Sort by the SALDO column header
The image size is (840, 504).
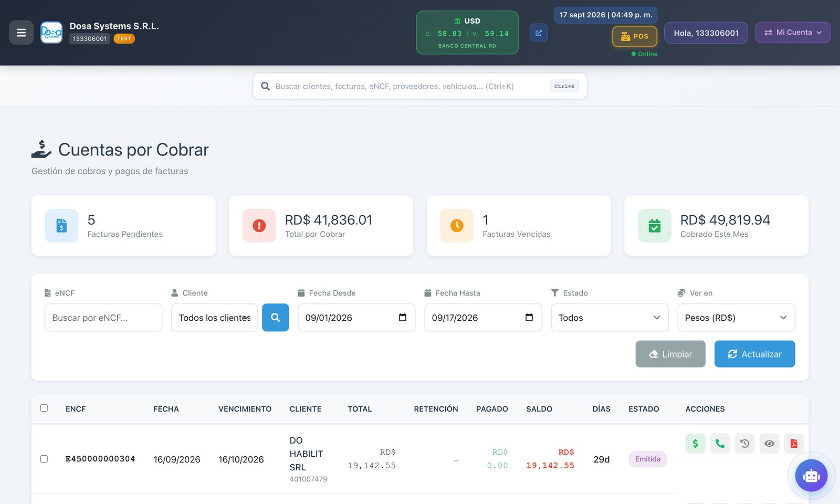tap(539, 409)
